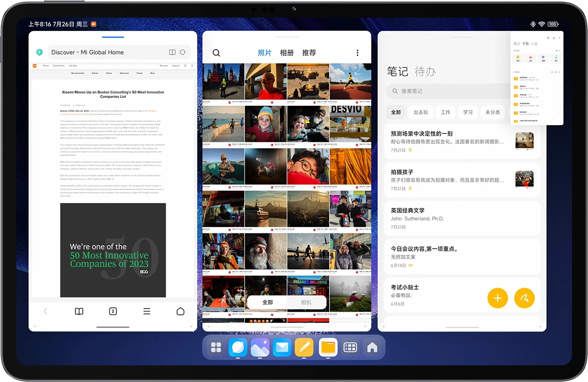Viewport: 588px width, 382px height.
Task: Open the purple video category in file manager
Action: [x=544, y=58]
